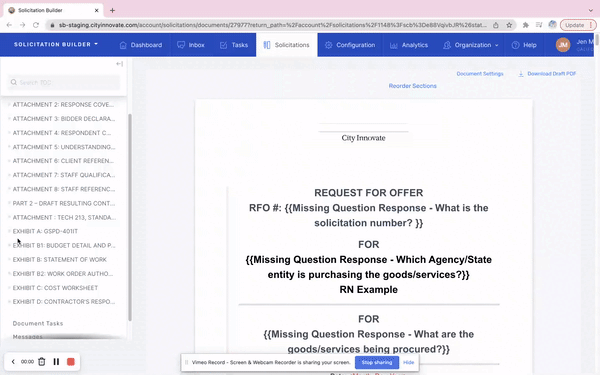Click the Solicitations document icon

[x=267, y=45]
